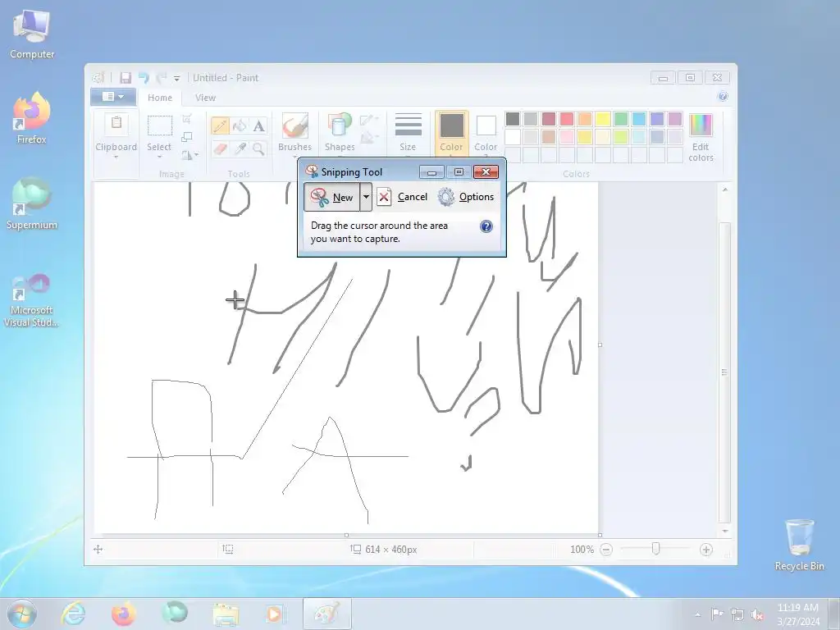Select the Supermium desktop shortcut

[32, 204]
